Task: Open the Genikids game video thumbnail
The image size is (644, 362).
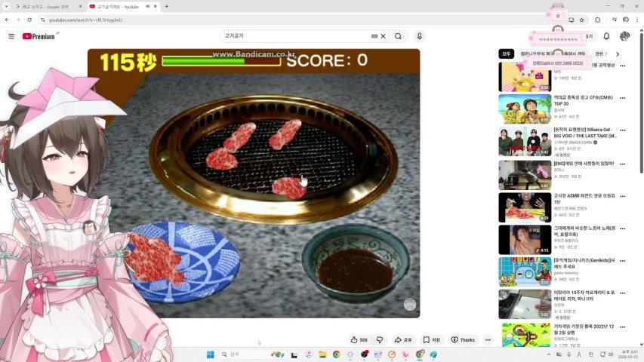Action: coord(525,271)
